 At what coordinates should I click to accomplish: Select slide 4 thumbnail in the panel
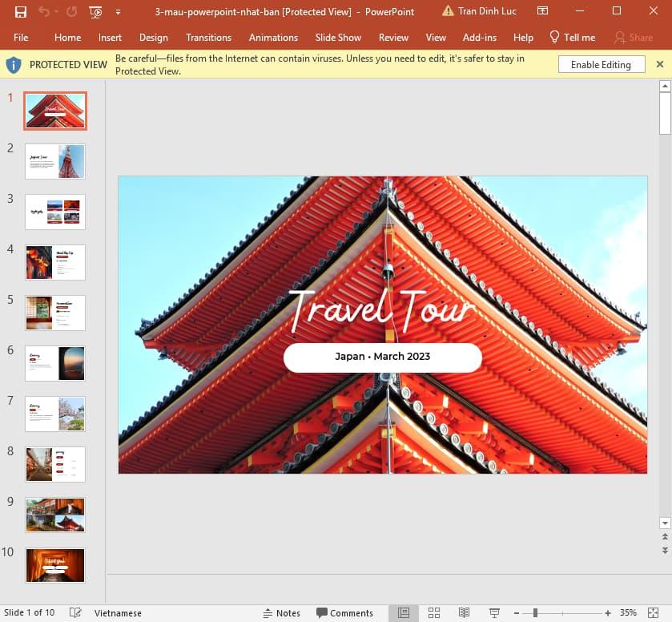pyautogui.click(x=54, y=262)
